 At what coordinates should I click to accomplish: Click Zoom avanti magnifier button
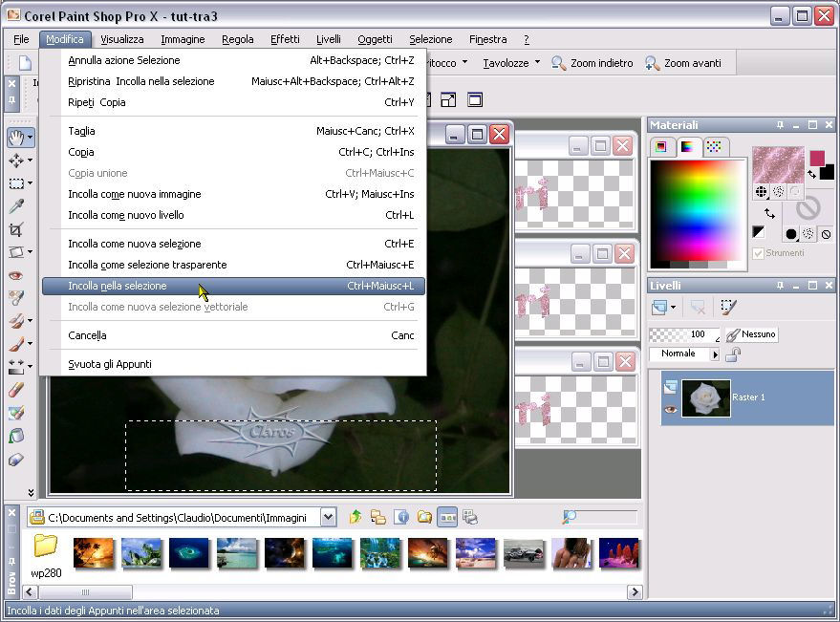(683, 63)
